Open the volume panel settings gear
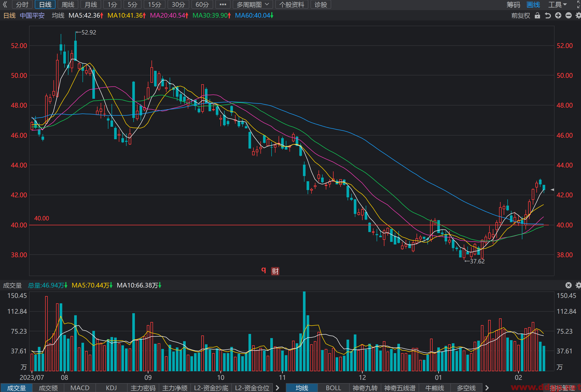 click(x=578, y=285)
